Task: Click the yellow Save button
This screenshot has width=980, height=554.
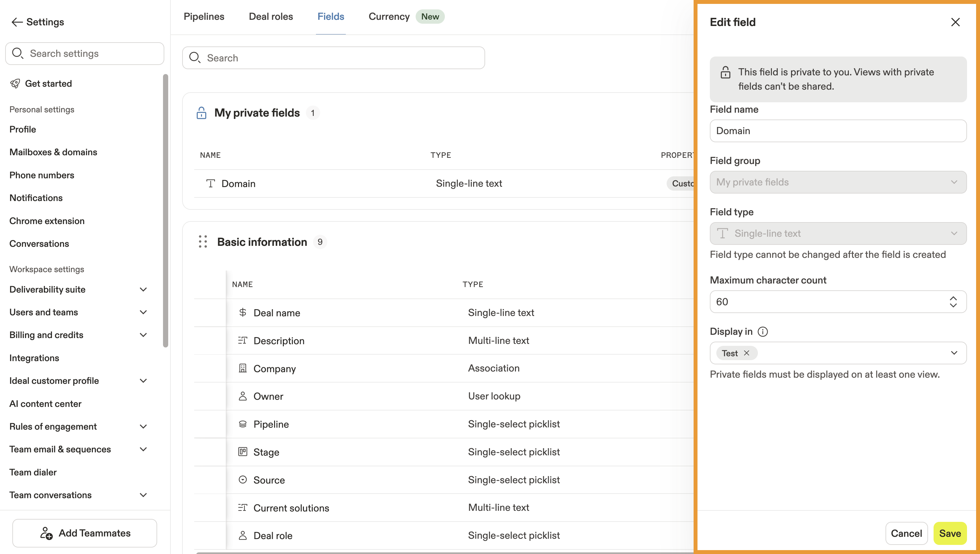Action: [949, 533]
